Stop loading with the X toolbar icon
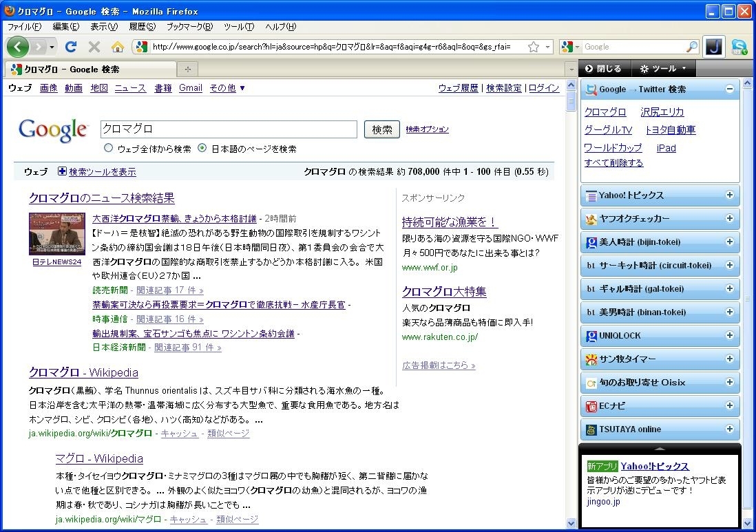This screenshot has width=756, height=532. [x=94, y=47]
